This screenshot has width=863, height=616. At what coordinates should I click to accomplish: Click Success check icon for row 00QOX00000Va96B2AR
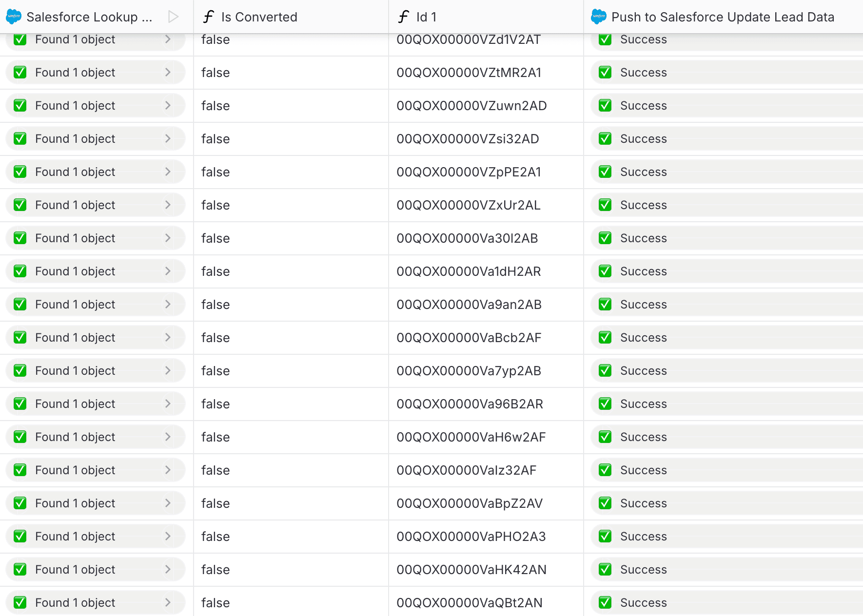pos(605,404)
